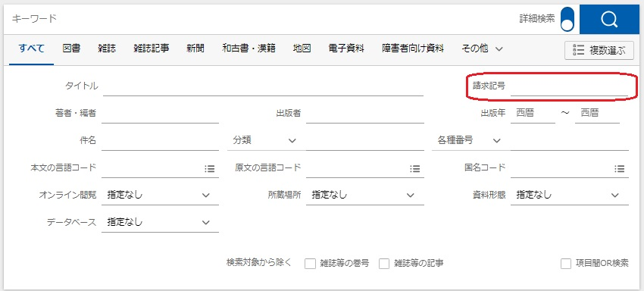Click the 著者・編者 input field
The width and height of the screenshot is (644, 291).
160,114
